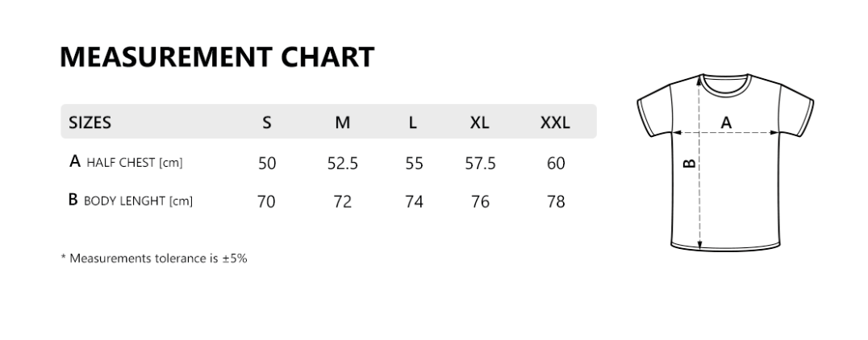Click body length value 70
This screenshot has height=340, width=868.
pos(266,201)
